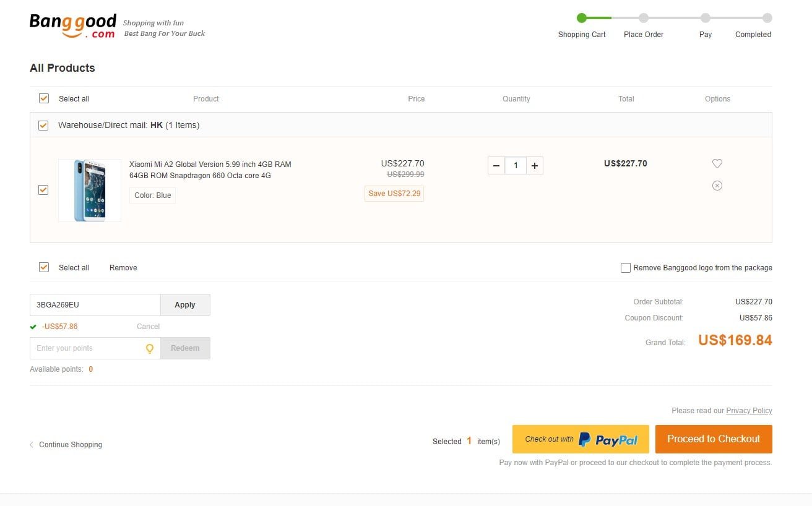Viewport: 812px width, 506px height.
Task: Toggle the HK warehouse checkbox
Action: coord(43,125)
